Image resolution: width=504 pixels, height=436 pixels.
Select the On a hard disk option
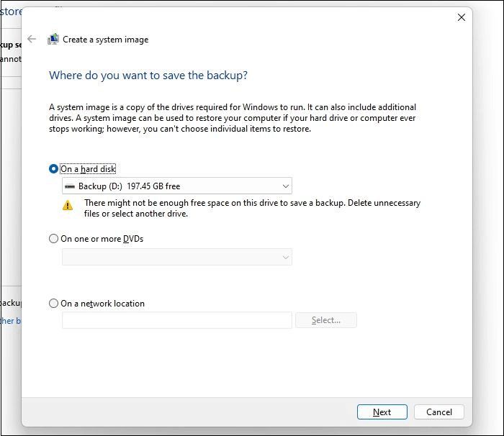pyautogui.click(x=53, y=168)
